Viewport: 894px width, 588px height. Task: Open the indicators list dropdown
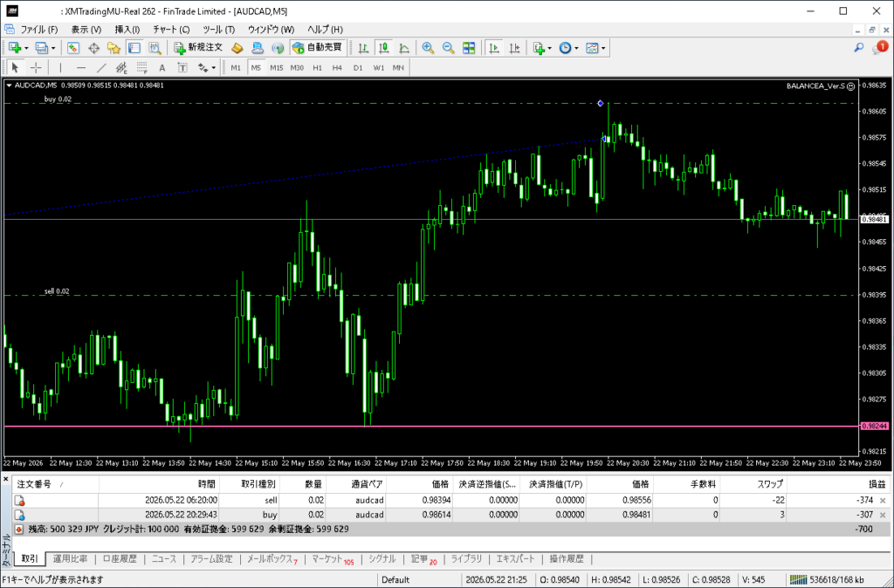541,48
